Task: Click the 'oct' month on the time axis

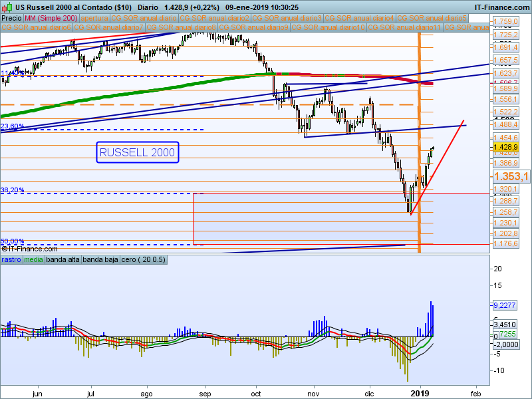Action: [256, 394]
